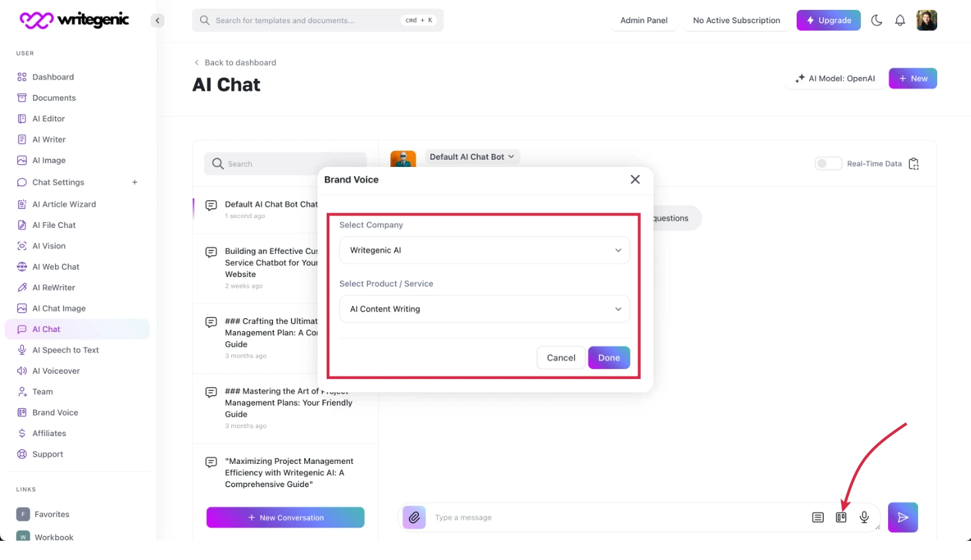Click the paperclip attachment icon
Image resolution: width=971 pixels, height=560 pixels.
(x=414, y=518)
